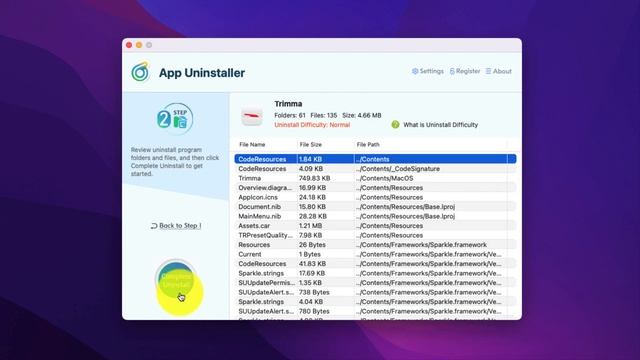Click the green question mark help icon

[395, 124]
